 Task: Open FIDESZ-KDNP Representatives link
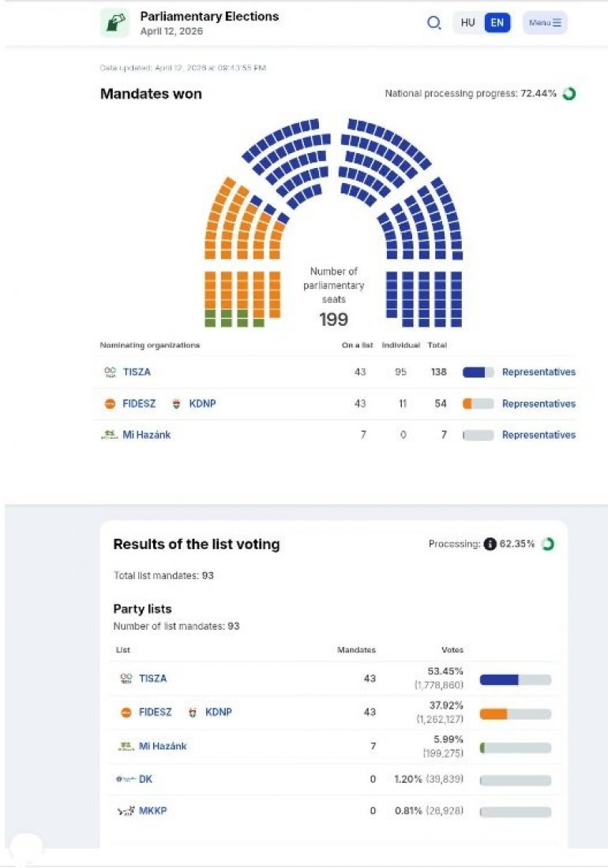point(539,404)
